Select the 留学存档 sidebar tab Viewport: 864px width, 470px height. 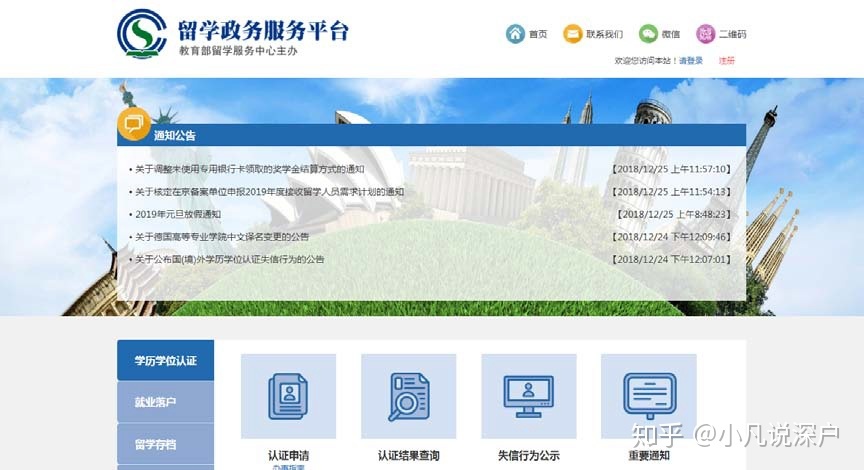(165, 444)
